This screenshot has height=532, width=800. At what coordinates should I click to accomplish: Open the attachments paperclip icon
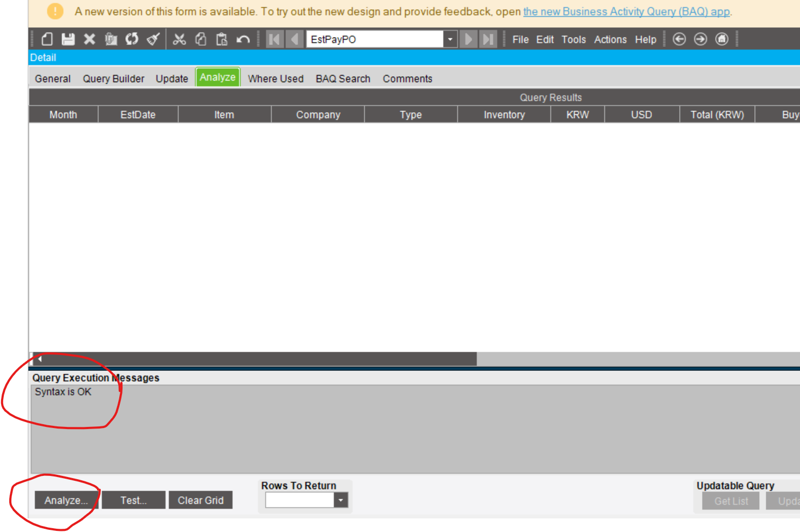pos(111,39)
